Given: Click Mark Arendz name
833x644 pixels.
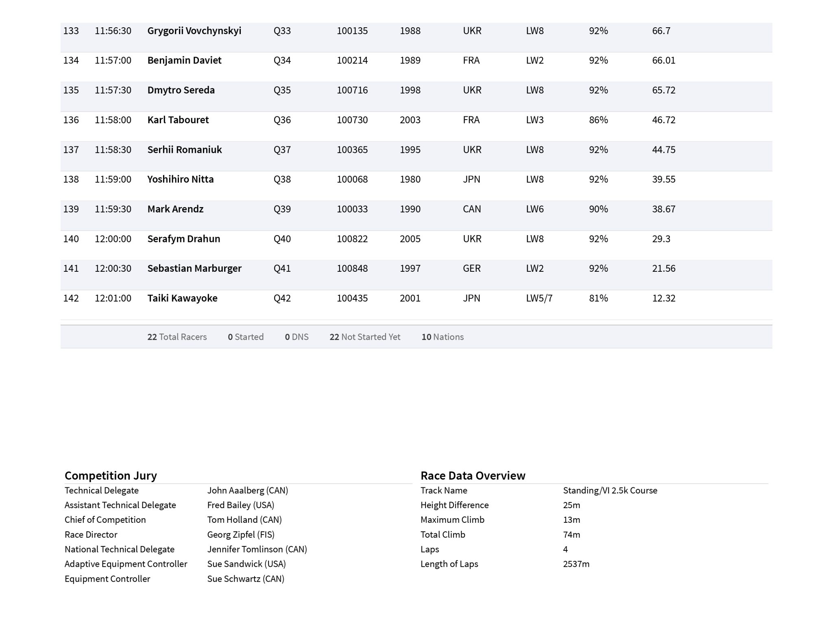Looking at the screenshot, I should click(x=175, y=209).
